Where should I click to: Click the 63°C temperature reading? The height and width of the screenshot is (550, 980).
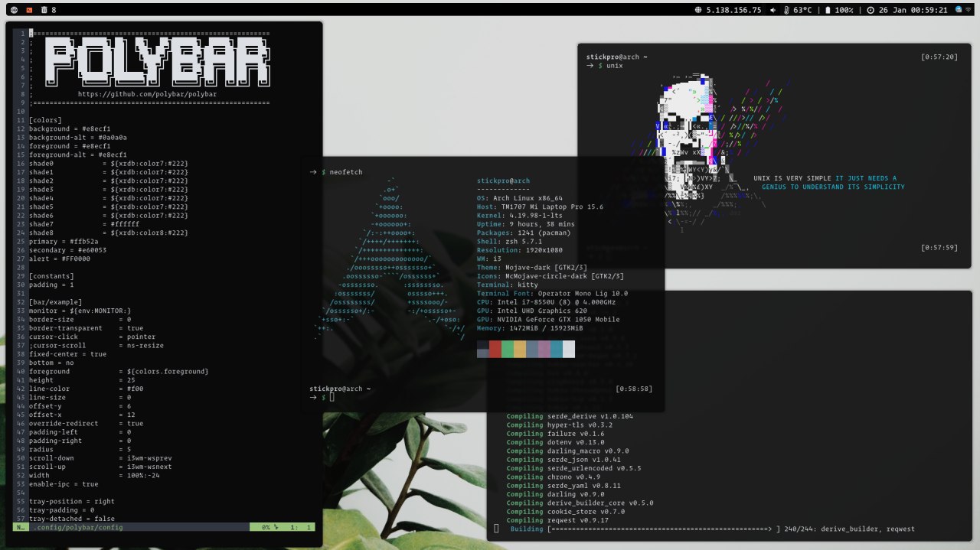[802, 10]
